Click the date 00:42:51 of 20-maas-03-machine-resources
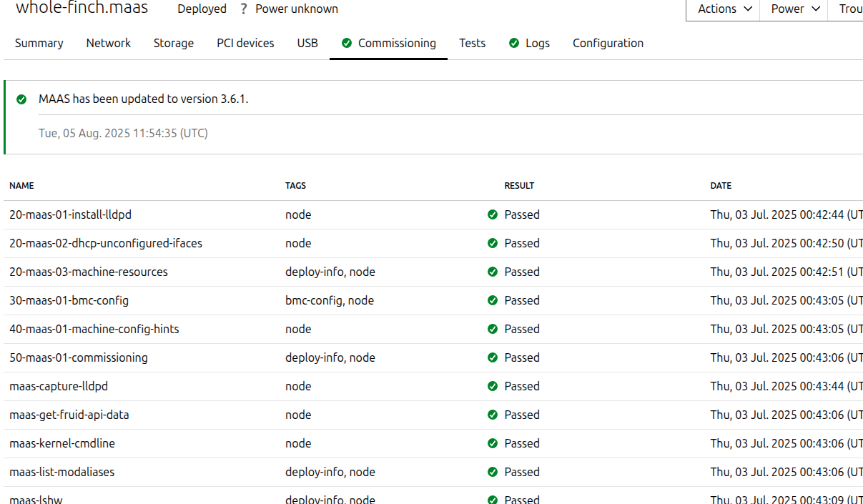 786,272
